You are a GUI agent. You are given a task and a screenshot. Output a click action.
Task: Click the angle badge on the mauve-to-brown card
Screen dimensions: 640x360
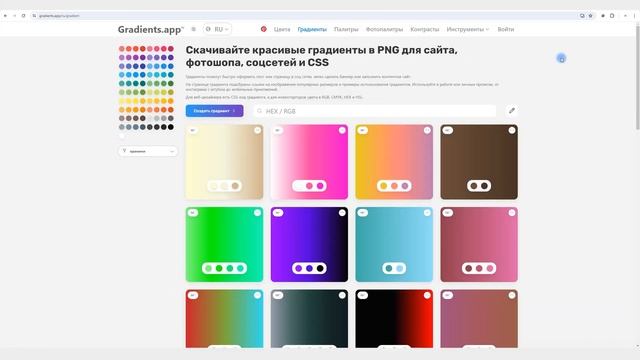point(448,295)
